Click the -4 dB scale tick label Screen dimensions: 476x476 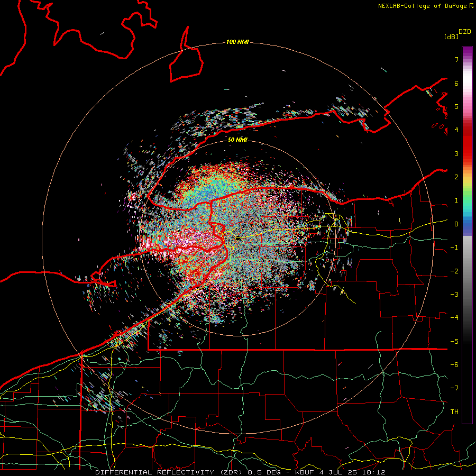[454, 318]
